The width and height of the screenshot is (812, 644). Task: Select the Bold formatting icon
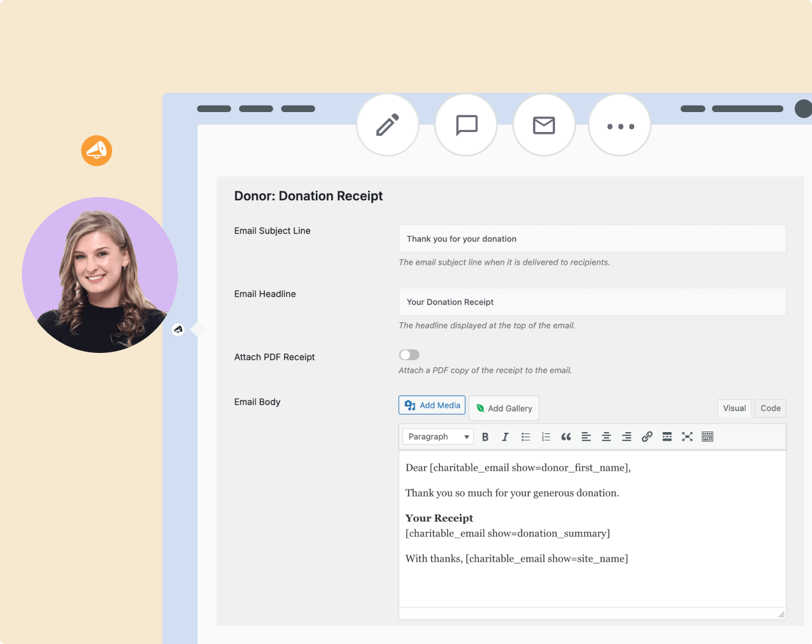485,437
